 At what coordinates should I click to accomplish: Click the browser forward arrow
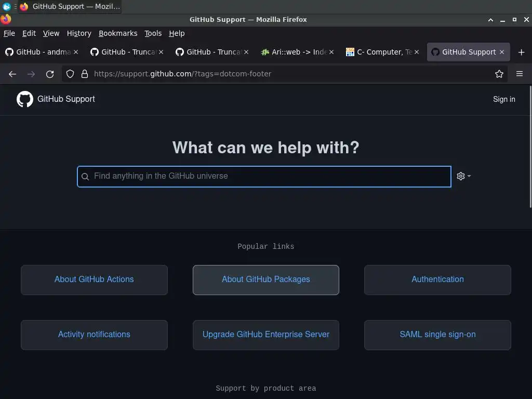point(31,74)
